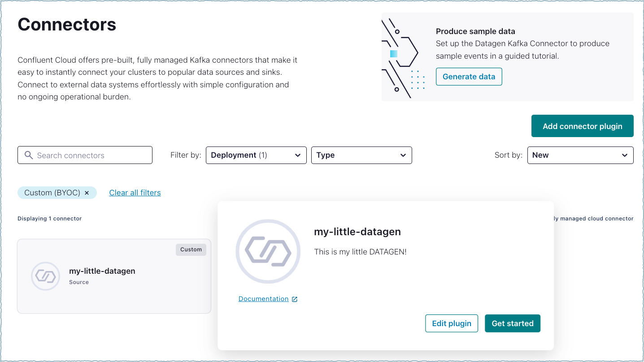644x362 pixels.
Task: Click the Deployment dropdown chevron arrow
Action: point(298,155)
